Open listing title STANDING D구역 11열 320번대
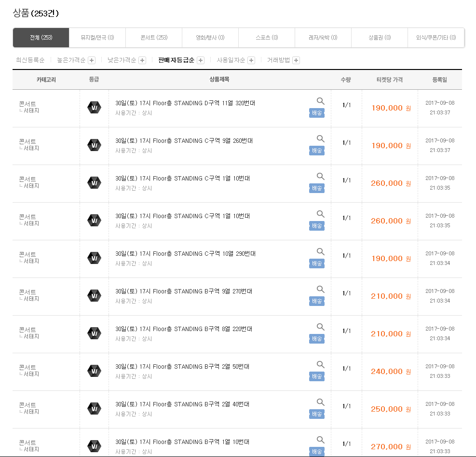Viewport: 476px width, 457px height. pyautogui.click(x=185, y=103)
